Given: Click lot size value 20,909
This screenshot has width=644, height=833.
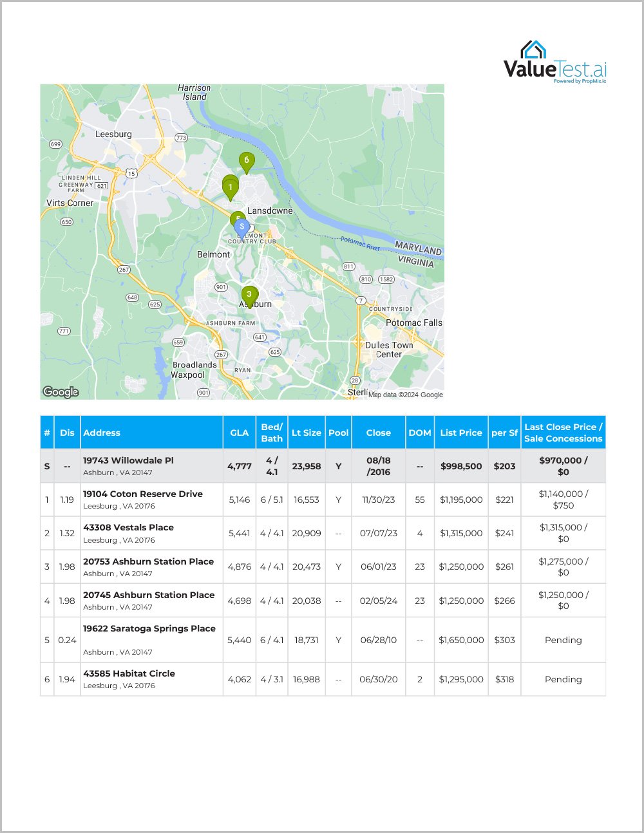Looking at the screenshot, I should tap(307, 533).
